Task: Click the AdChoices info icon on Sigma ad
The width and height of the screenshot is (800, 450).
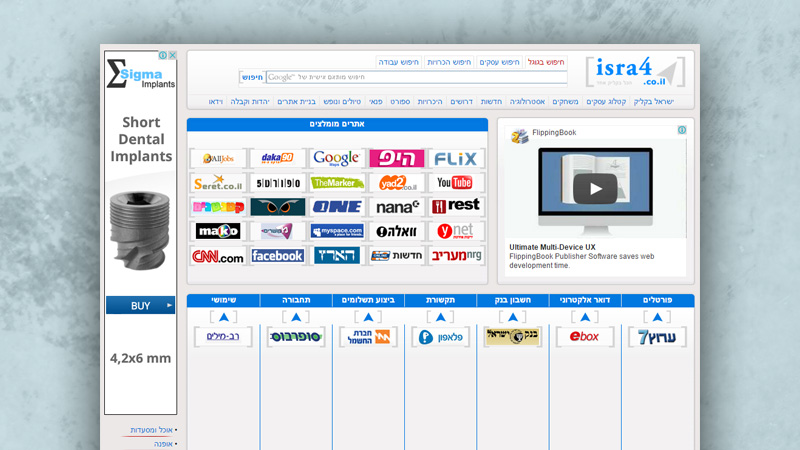Action: (x=163, y=55)
